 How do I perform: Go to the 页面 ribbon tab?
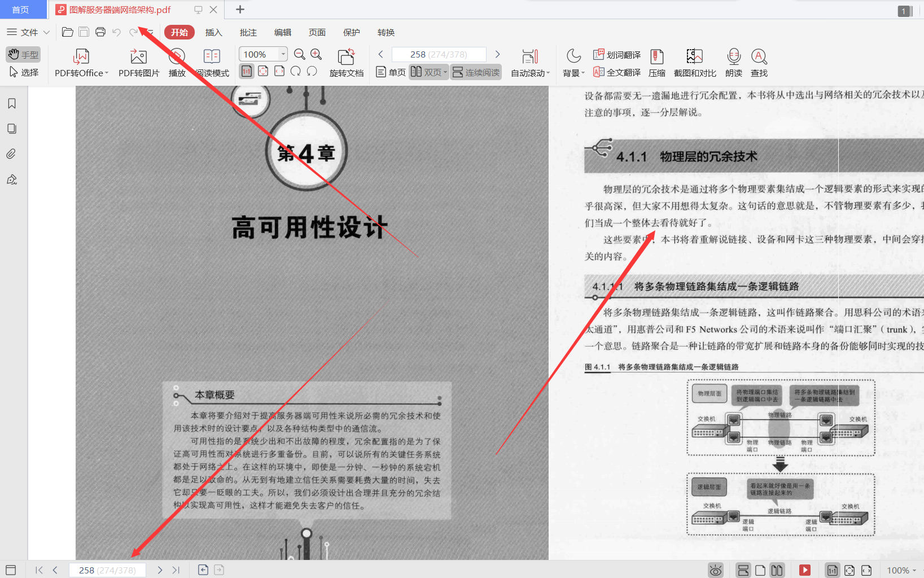click(317, 32)
